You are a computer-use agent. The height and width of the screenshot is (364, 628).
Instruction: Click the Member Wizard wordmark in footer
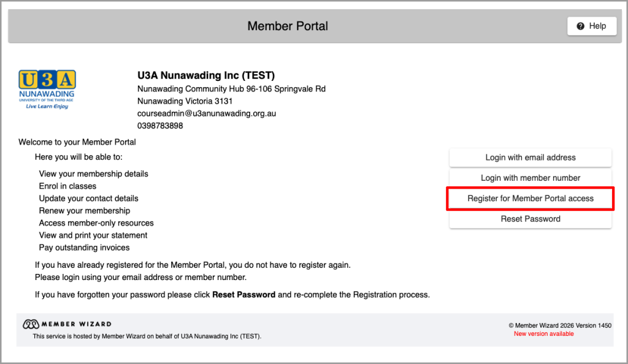(x=77, y=324)
